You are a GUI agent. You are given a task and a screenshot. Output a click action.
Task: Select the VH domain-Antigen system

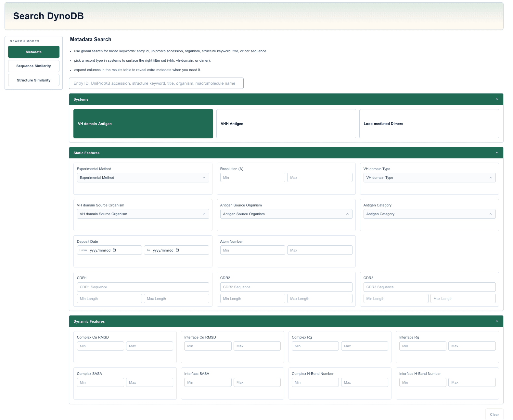(x=143, y=124)
